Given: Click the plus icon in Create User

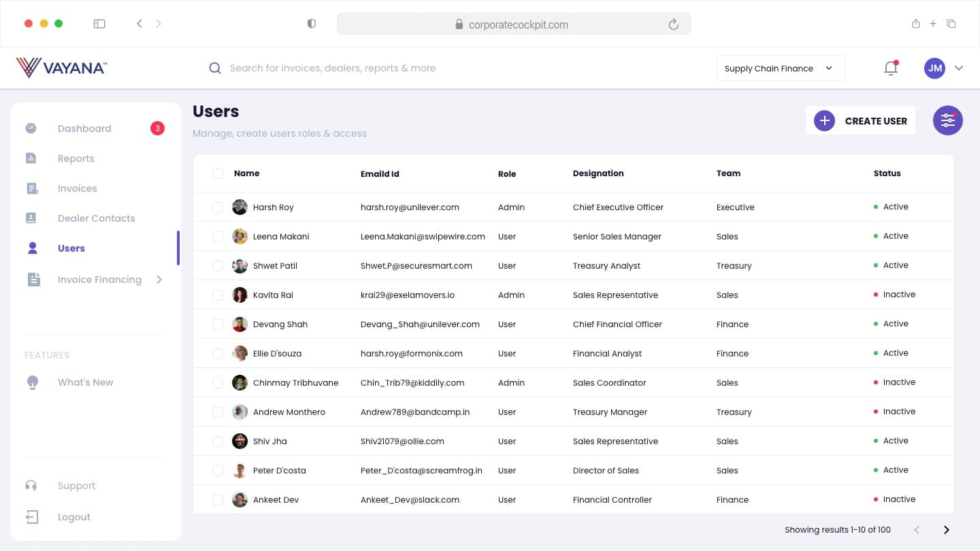Looking at the screenshot, I should (x=824, y=121).
